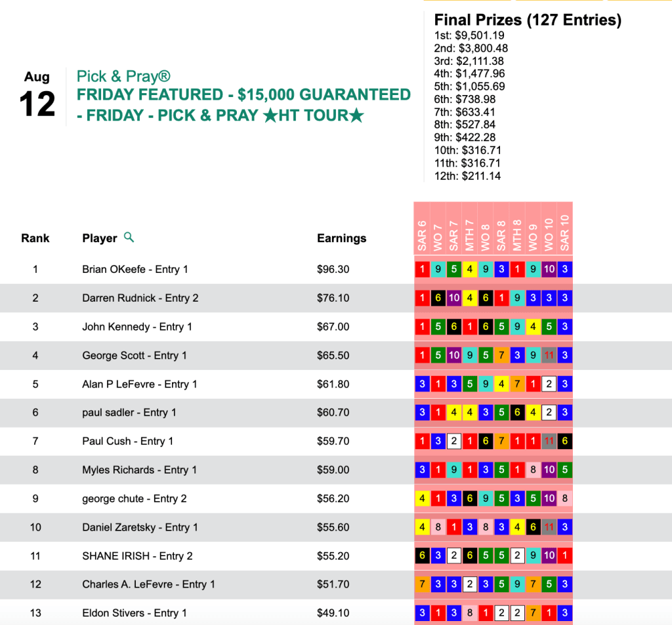This screenshot has width=672, height=625.
Task: Click the search icon beside Player
Action: pyautogui.click(x=129, y=237)
